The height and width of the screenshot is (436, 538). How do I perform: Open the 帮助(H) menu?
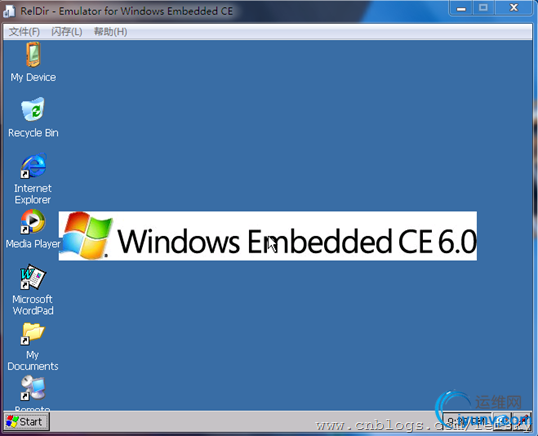click(110, 32)
